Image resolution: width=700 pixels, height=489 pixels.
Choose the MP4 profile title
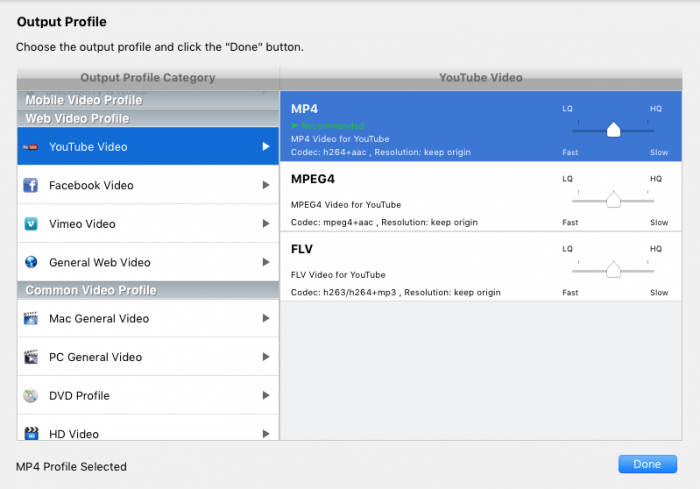[x=304, y=109]
